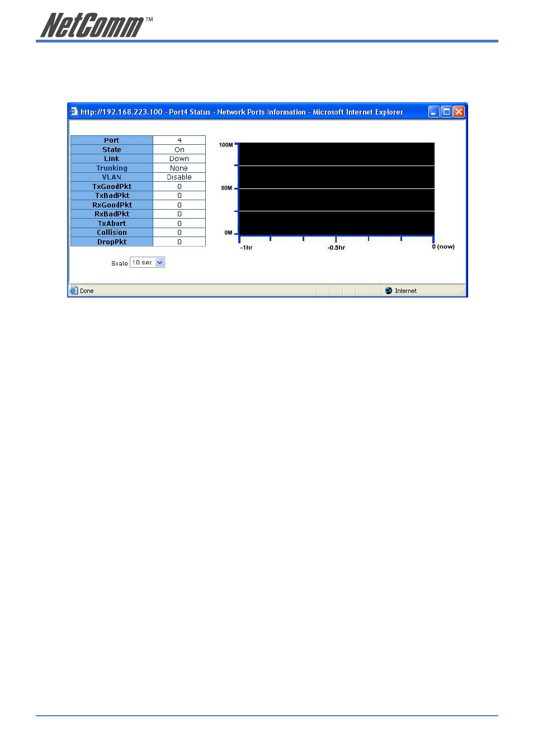This screenshot has height=756, width=533.
Task: Click the Port header cell
Action: coord(112,140)
